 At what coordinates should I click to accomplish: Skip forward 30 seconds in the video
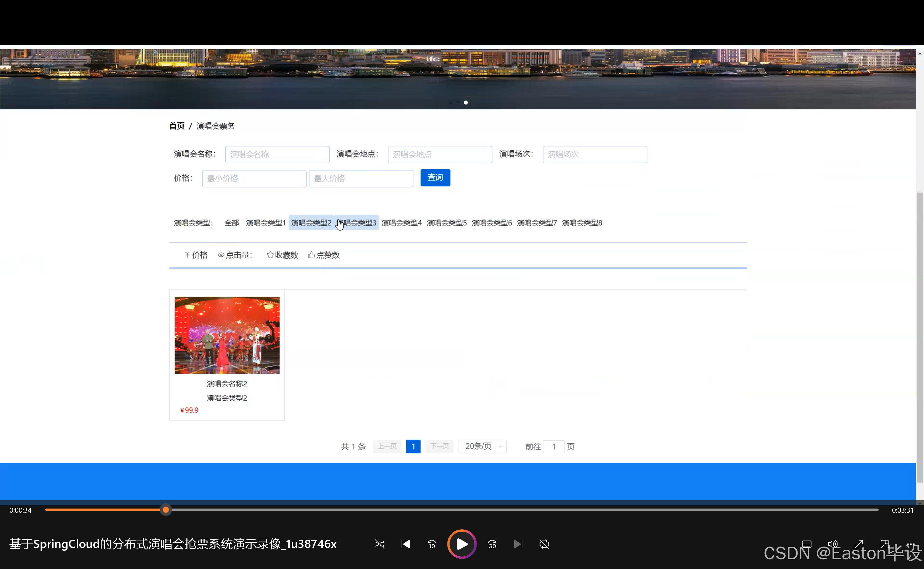tap(492, 544)
